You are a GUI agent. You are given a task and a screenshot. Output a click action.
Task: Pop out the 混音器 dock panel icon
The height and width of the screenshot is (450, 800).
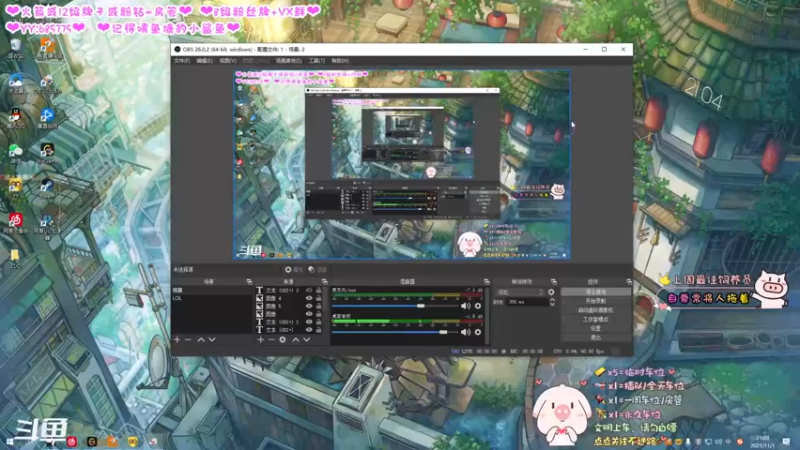click(x=486, y=282)
